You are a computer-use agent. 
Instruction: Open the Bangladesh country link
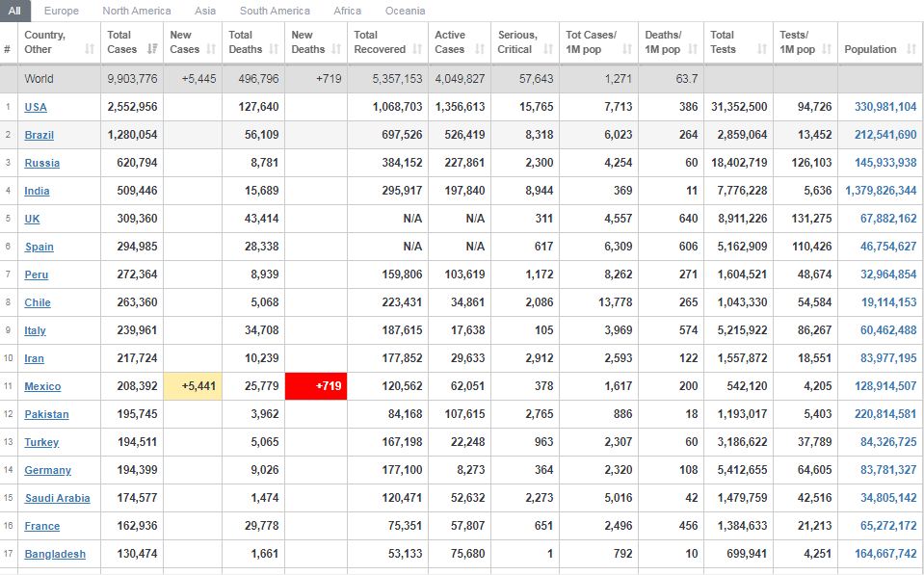coord(55,555)
